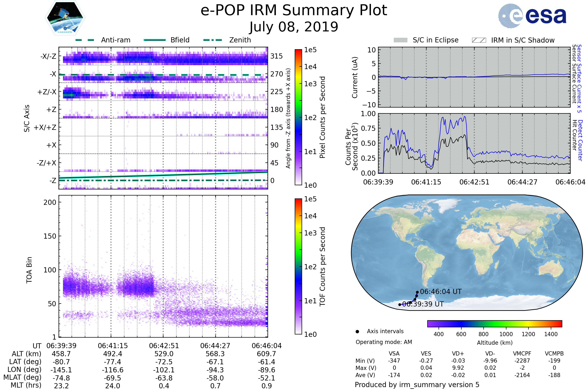Click the TOF Counts per Second colorbar
Viewport: 588px width, 392px height.
click(298, 266)
